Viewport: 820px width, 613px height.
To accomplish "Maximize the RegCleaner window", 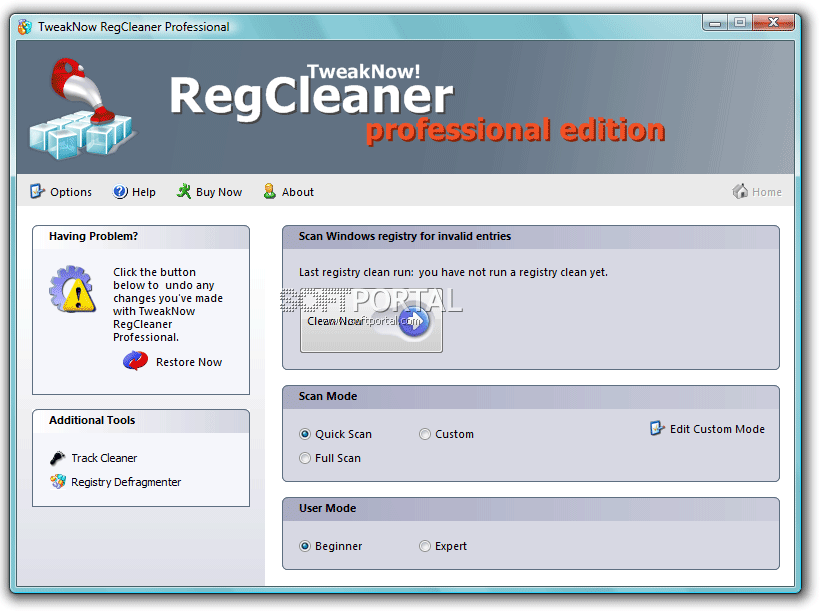I will (x=739, y=22).
